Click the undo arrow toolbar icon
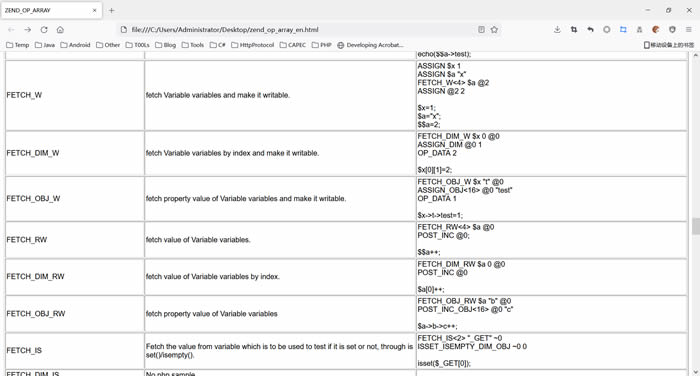 [590, 29]
